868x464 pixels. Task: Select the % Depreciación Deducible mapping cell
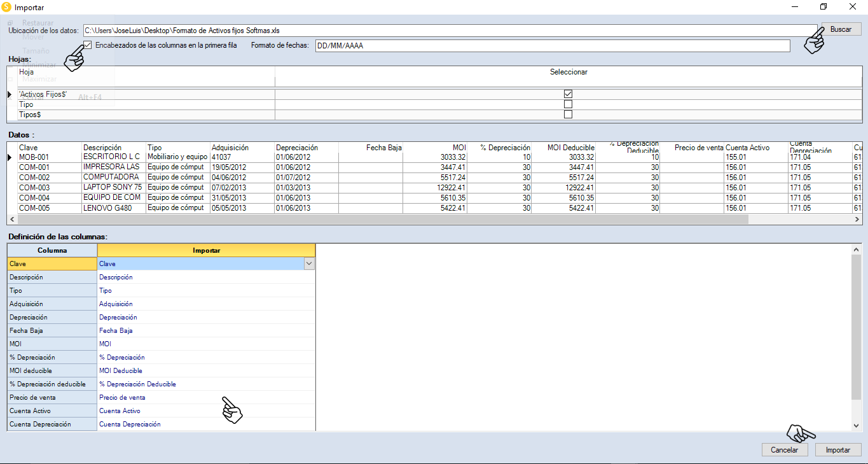point(206,384)
